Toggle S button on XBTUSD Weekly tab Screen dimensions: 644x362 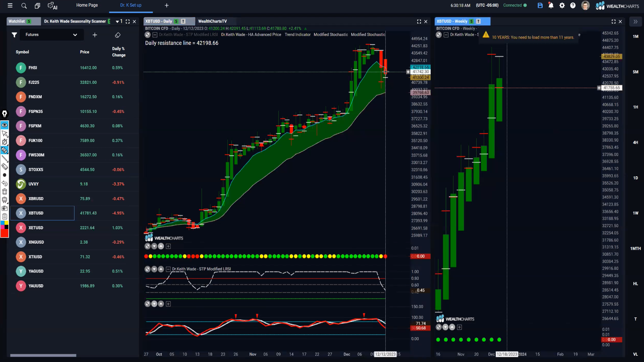coord(471,21)
